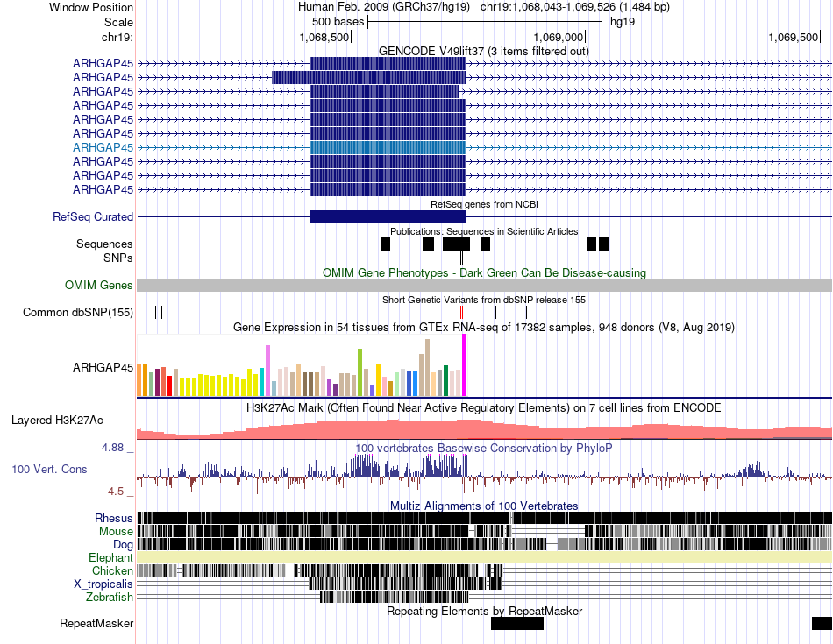Open H3K27Ac Mark ENCODE track title
Image resolution: width=833 pixels, height=644 pixels.
[484, 408]
